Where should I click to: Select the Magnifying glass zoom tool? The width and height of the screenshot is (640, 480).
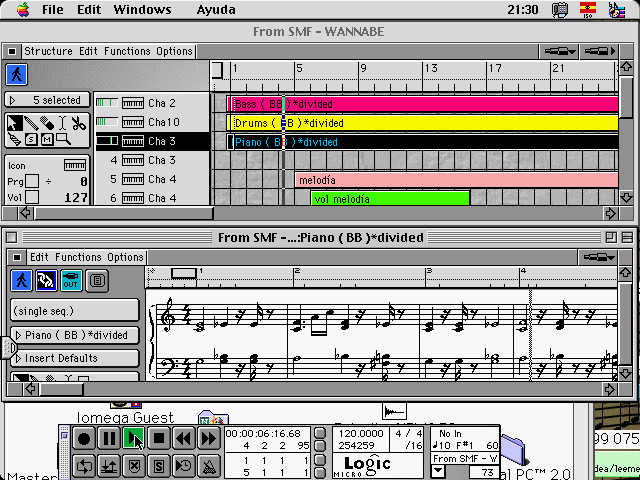pos(63,139)
